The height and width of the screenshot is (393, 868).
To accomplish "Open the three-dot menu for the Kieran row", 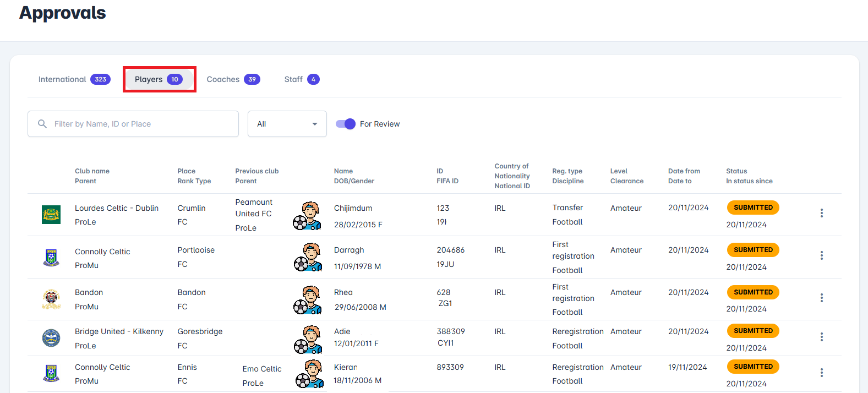I will click(x=821, y=373).
